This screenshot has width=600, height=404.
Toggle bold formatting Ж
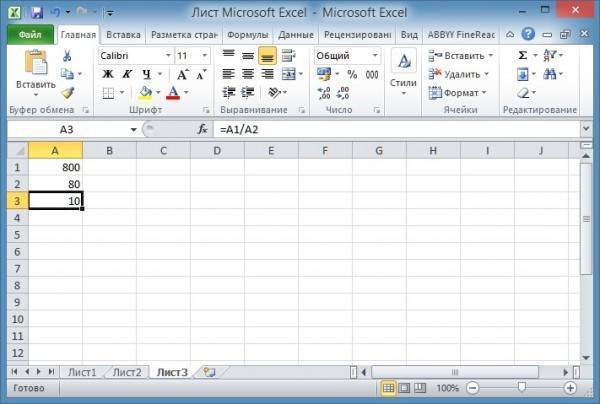pyautogui.click(x=107, y=74)
